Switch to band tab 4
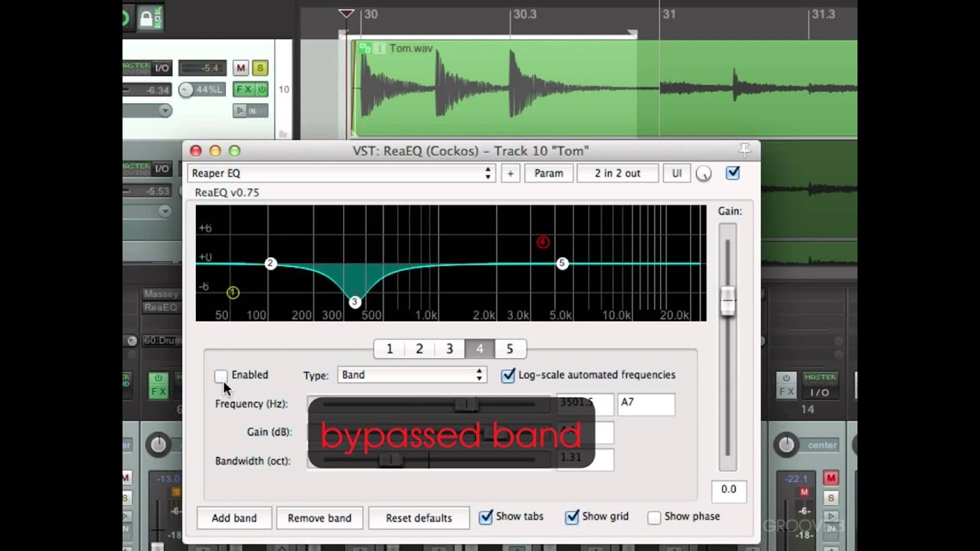Image resolution: width=980 pixels, height=551 pixels. tap(479, 349)
